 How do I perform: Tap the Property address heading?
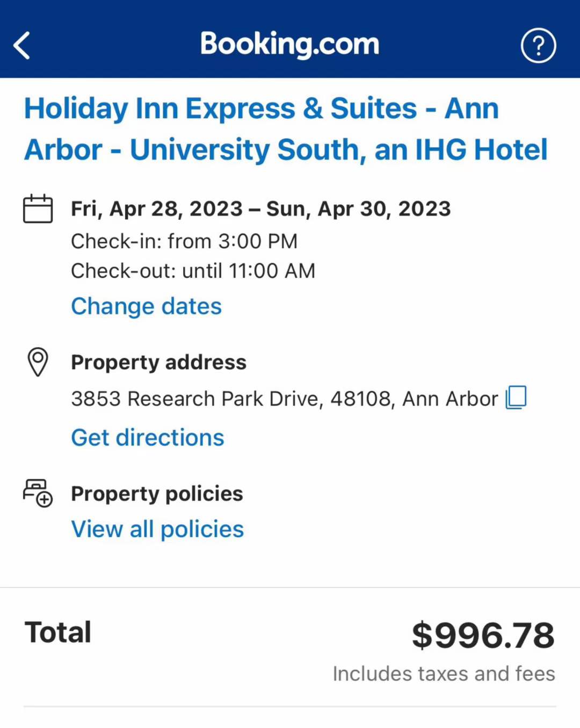click(x=158, y=362)
